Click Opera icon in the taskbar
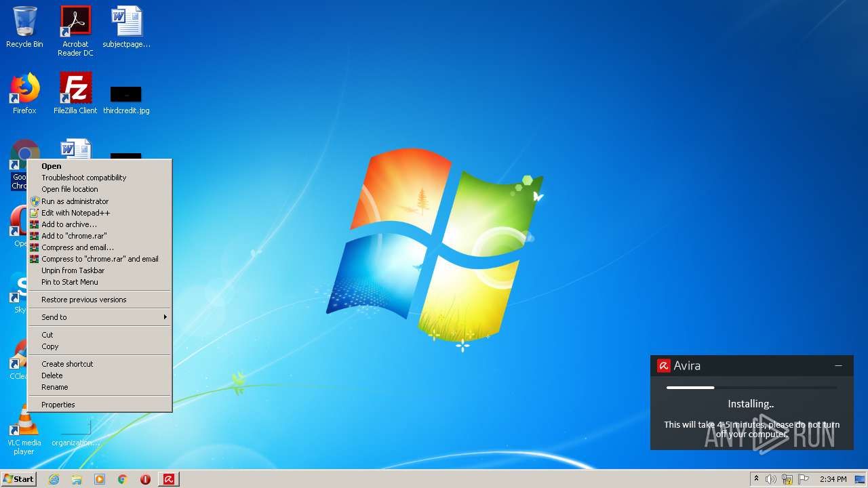868x488 pixels. coord(145,479)
